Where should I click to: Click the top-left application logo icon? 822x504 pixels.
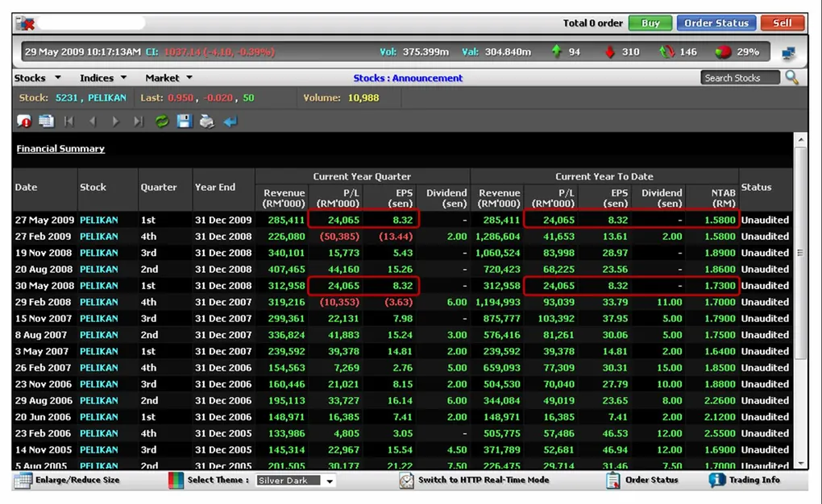(x=25, y=23)
